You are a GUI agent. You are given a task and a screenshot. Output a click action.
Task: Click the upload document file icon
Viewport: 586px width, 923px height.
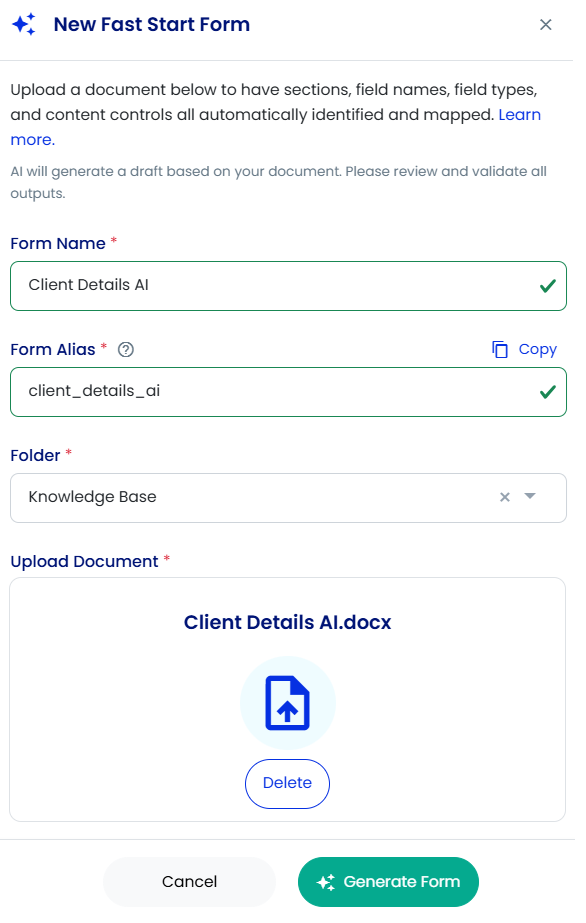[x=288, y=703]
